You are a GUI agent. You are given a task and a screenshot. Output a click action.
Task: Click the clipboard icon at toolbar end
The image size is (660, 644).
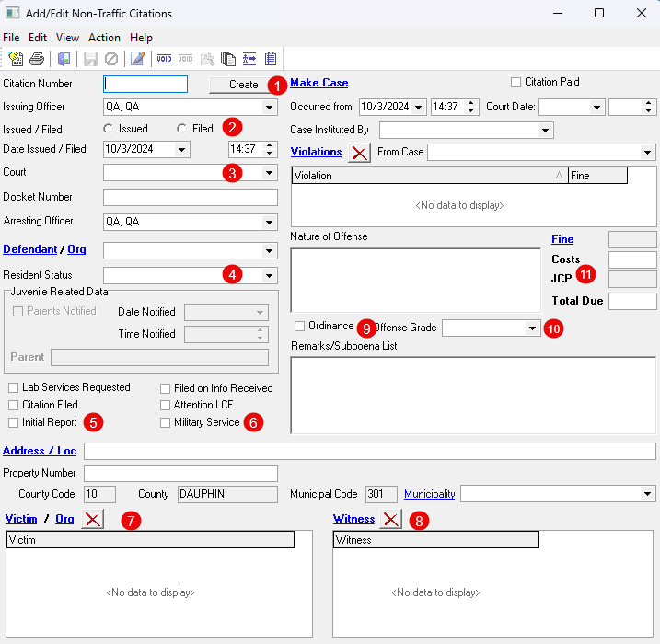(x=271, y=59)
